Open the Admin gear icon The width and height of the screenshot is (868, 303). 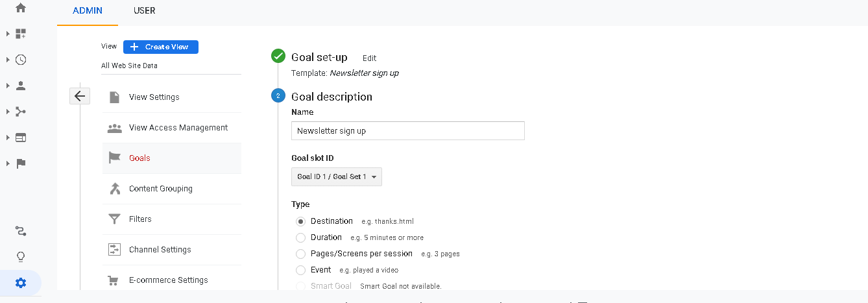[21, 283]
